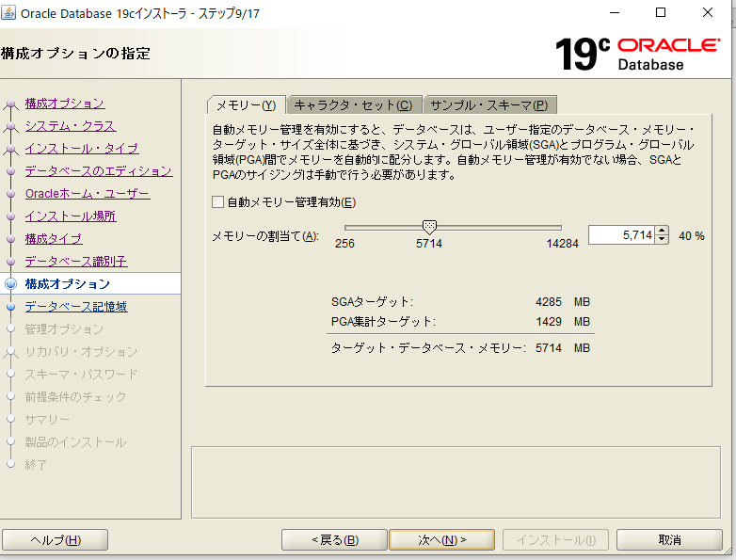Switch to the メモリー tab
The height and width of the screenshot is (560, 736).
[x=245, y=104]
